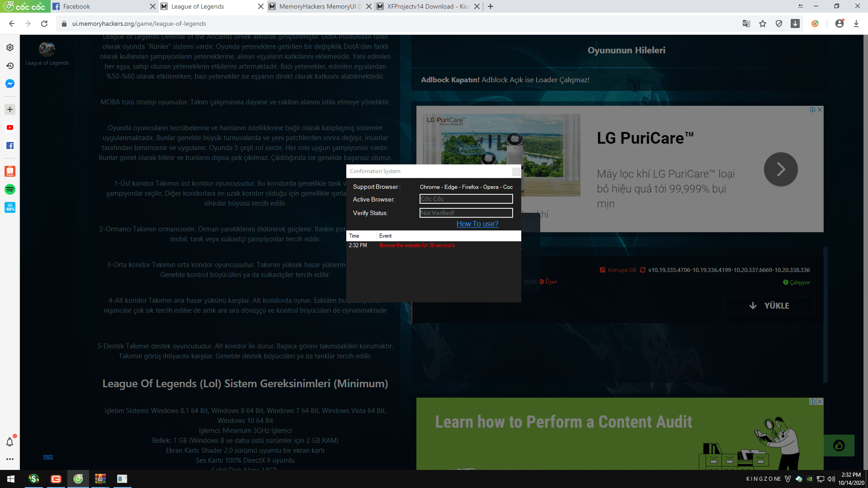Viewport: 868px width, 488px height.
Task: Click the 'Browse the website for 30 seconds' event
Action: pyautogui.click(x=417, y=246)
